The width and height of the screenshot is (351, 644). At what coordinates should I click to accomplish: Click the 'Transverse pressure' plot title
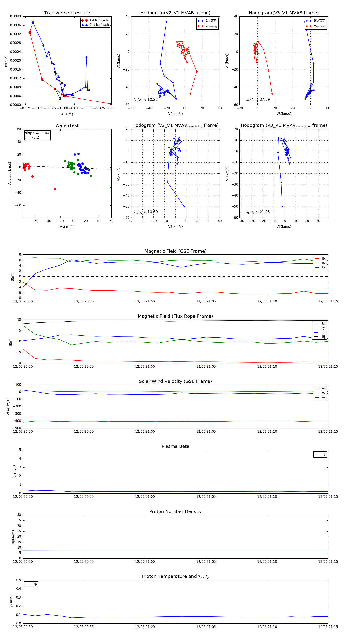click(67, 13)
